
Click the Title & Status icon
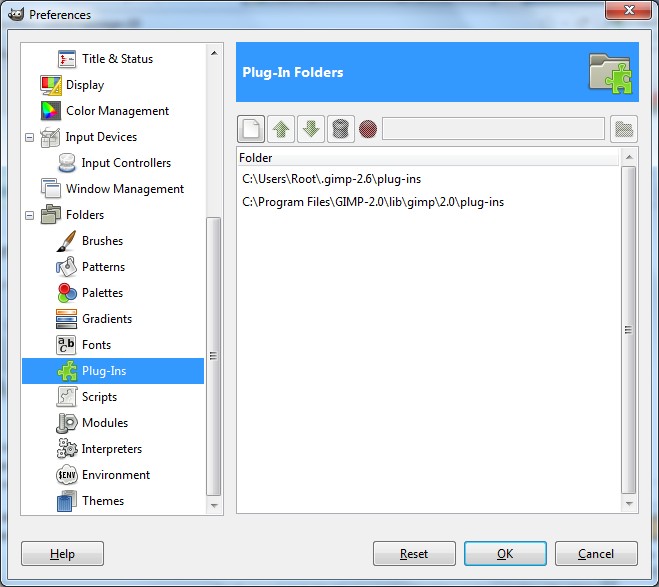pos(67,59)
